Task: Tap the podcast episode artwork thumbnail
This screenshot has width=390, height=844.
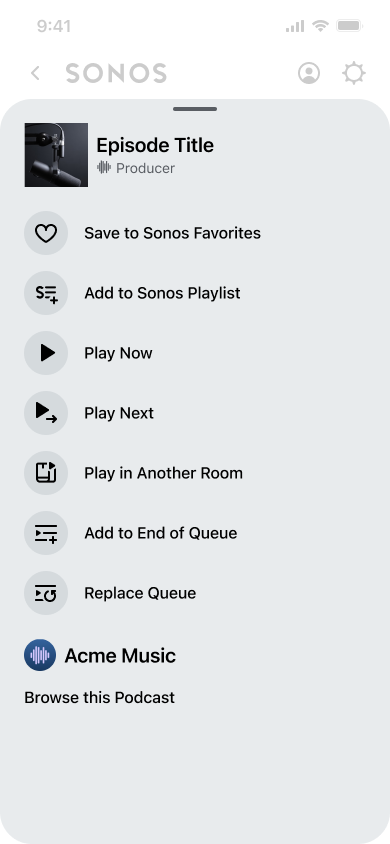Action: (56, 155)
